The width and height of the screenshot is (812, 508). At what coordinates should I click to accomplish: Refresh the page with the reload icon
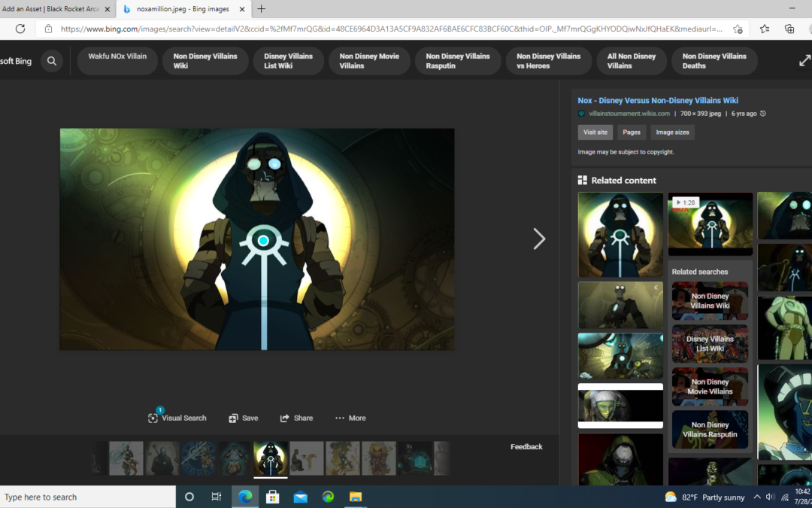[20, 29]
